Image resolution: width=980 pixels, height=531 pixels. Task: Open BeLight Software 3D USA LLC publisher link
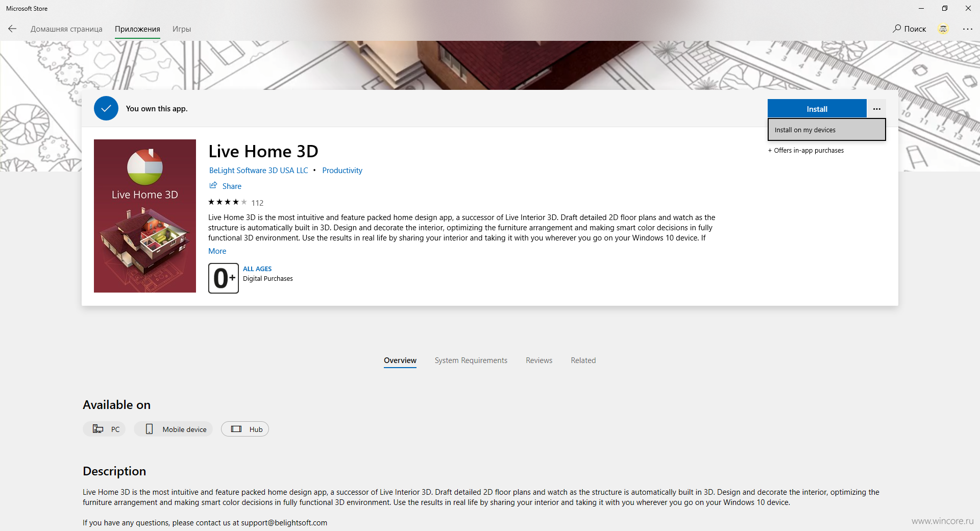259,171
